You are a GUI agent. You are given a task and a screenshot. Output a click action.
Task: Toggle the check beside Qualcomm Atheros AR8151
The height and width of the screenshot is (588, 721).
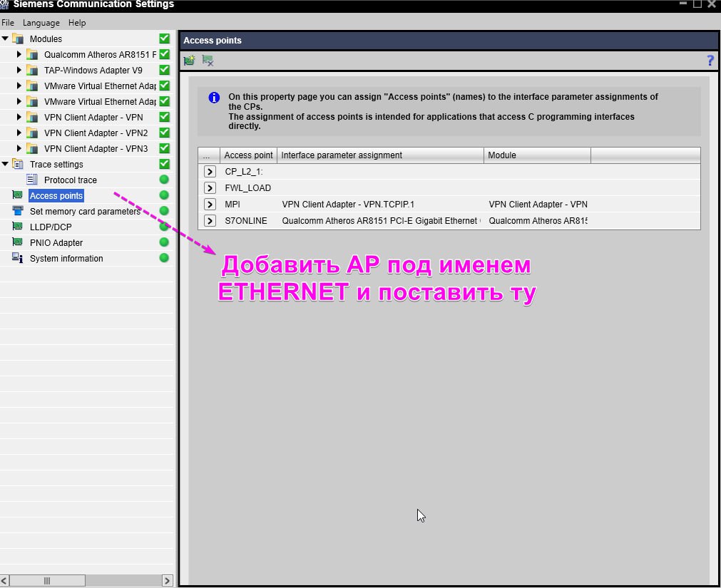[x=164, y=54]
